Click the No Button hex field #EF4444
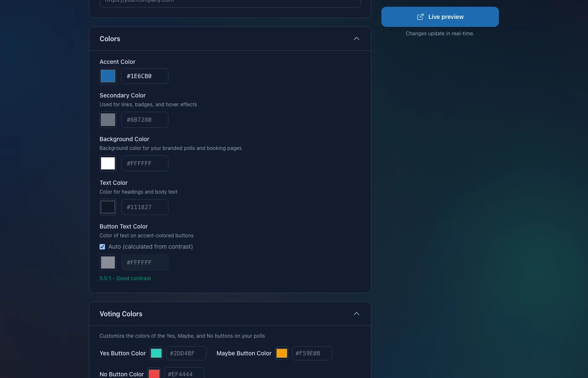 [184, 373]
